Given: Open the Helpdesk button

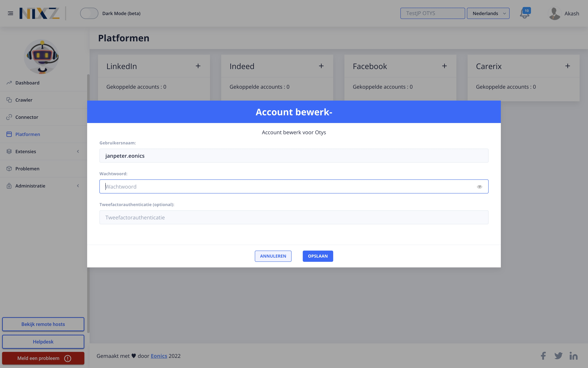Looking at the screenshot, I should coord(43,342).
